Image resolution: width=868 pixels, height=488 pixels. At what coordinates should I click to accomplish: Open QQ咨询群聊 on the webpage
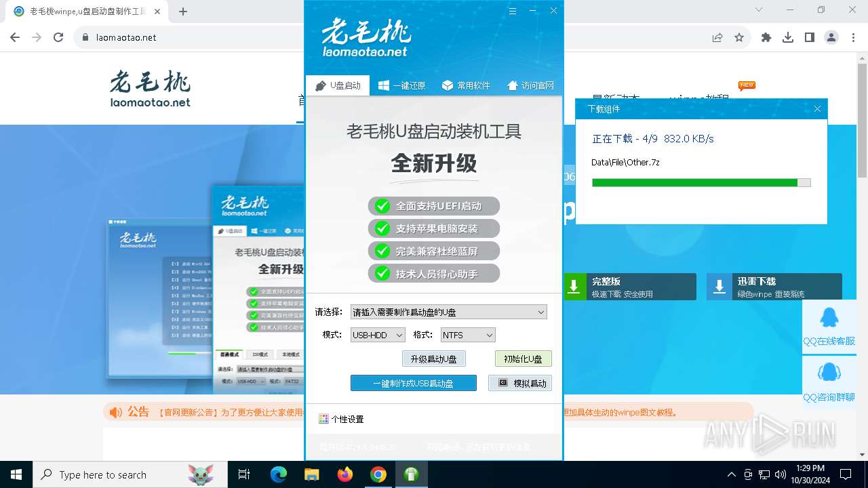pos(829,382)
